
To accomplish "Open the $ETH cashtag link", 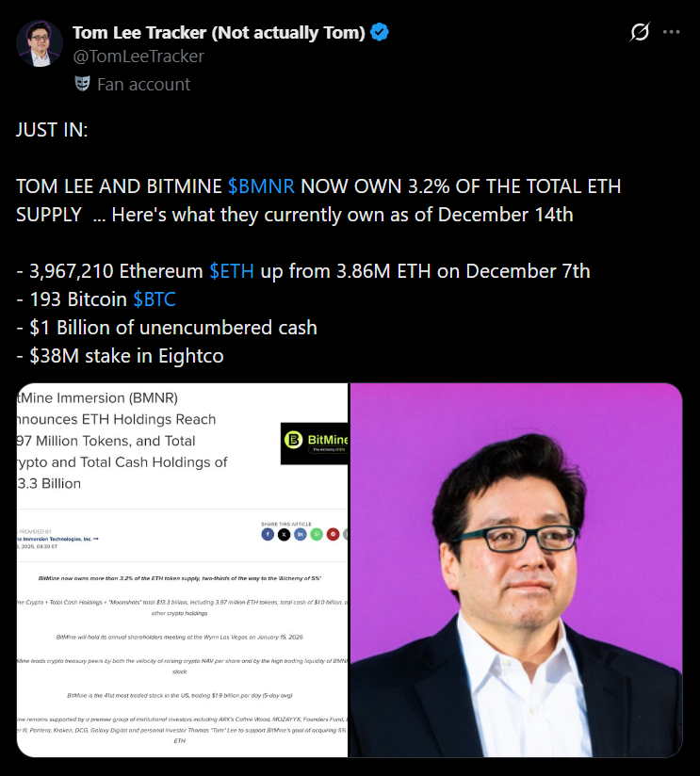I will [x=232, y=271].
